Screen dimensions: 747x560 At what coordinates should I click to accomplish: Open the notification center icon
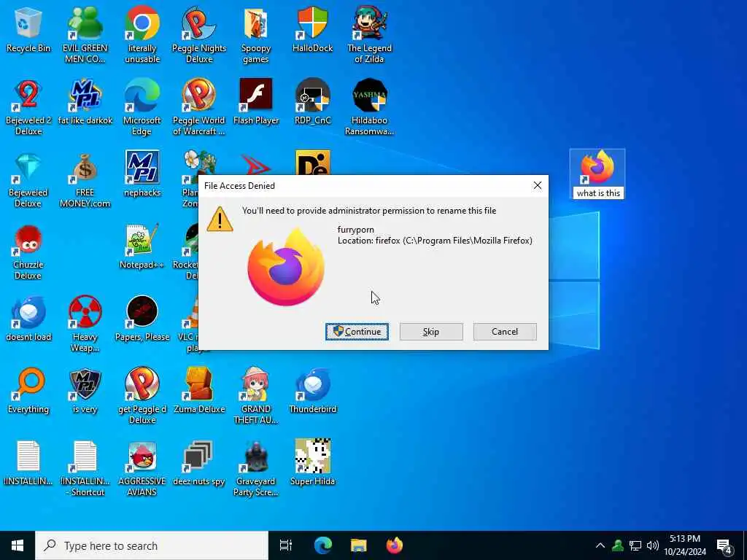724,546
